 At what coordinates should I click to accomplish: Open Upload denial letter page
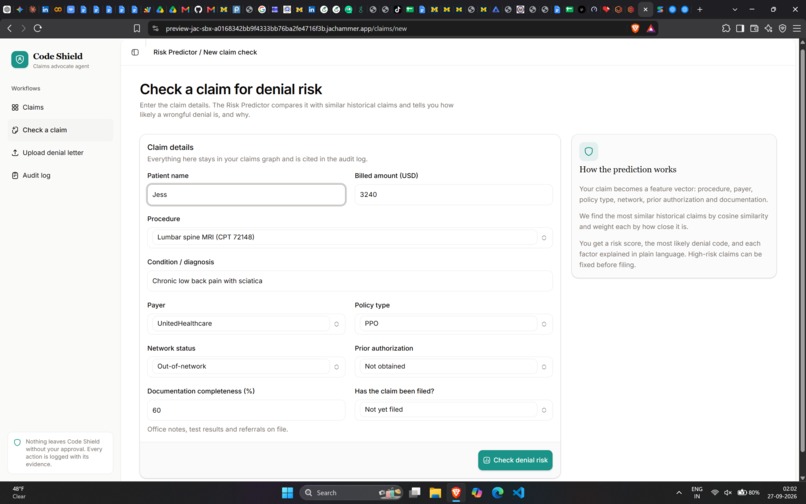point(60,153)
